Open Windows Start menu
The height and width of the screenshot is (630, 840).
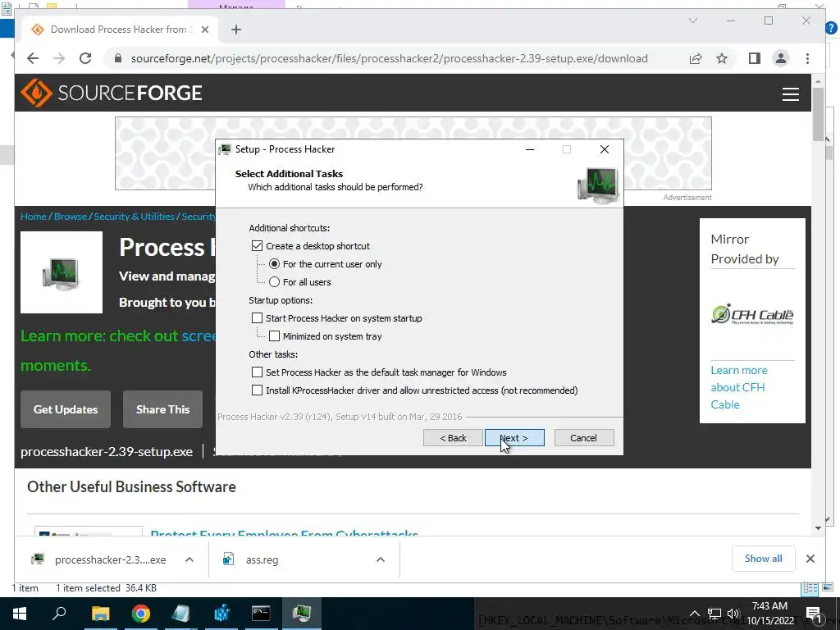[x=20, y=614]
